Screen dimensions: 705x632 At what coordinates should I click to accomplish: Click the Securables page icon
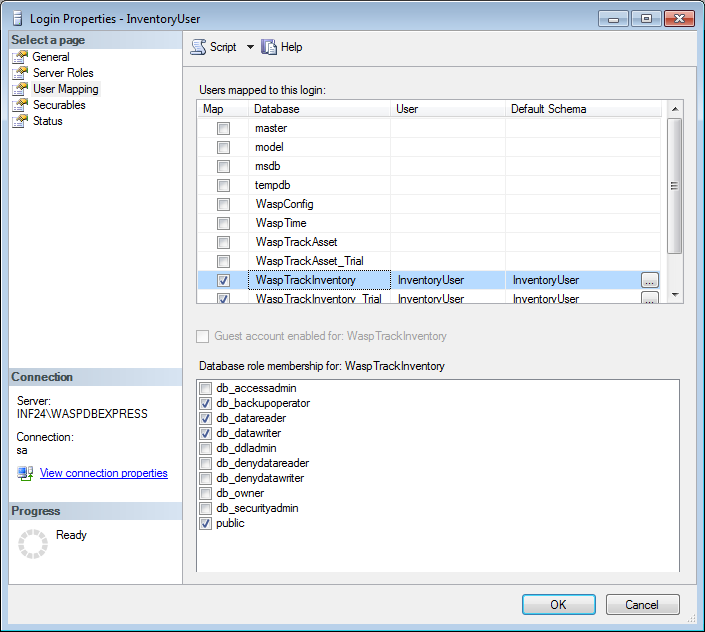[x=20, y=105]
